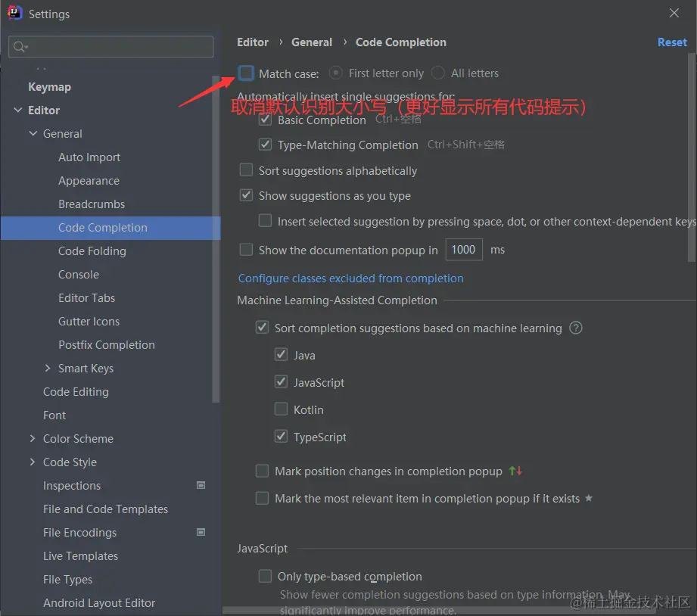Enable Mark the most relevant item checkbox

[263, 498]
